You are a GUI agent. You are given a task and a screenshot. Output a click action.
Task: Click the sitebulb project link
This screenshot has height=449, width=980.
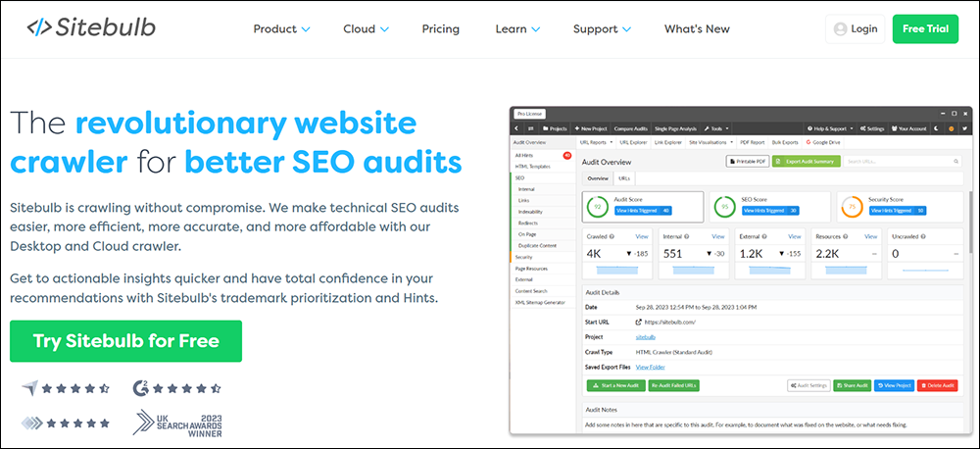coord(646,337)
